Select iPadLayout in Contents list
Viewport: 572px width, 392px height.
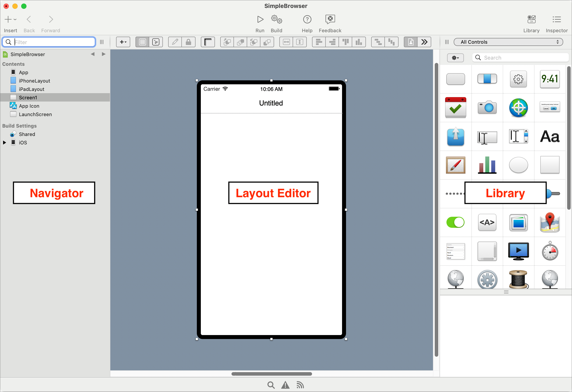click(x=31, y=89)
